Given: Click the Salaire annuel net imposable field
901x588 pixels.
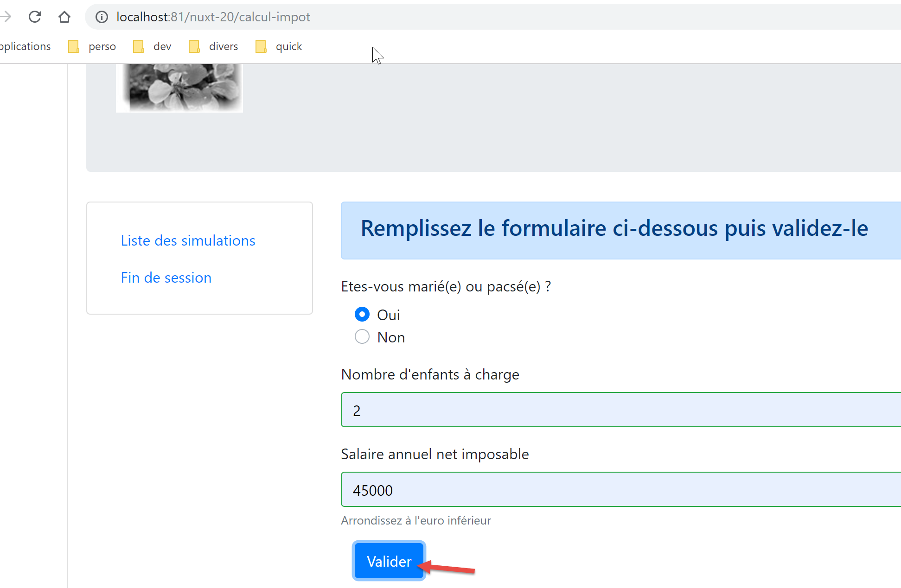Looking at the screenshot, I should (x=620, y=490).
